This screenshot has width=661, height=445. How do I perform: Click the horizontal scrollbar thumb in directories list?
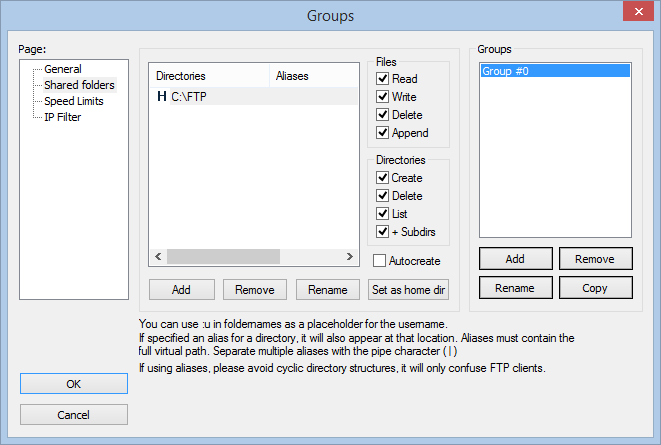pyautogui.click(x=223, y=256)
